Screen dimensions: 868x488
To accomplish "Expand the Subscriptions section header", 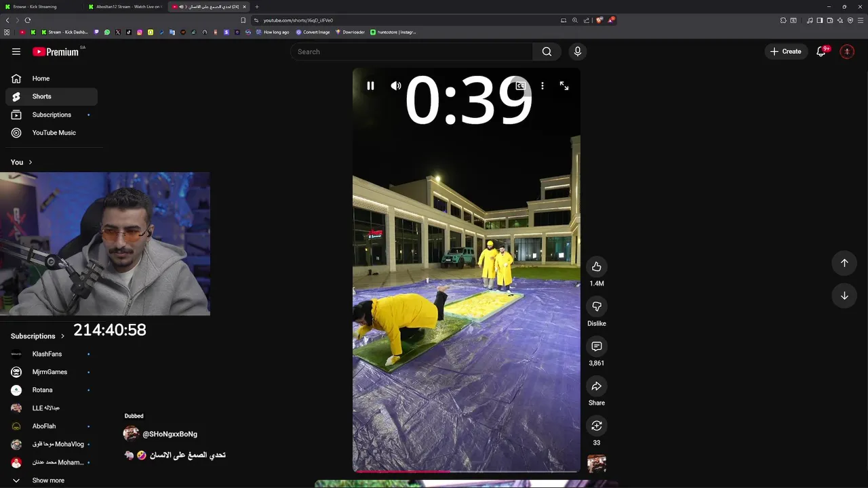I will click(38, 336).
